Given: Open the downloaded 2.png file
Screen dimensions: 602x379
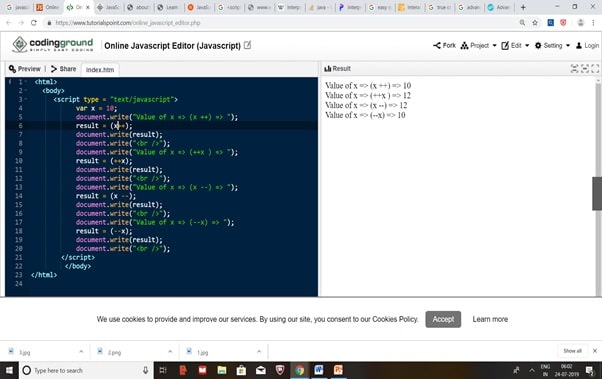Looking at the screenshot, I should pyautogui.click(x=114, y=352).
